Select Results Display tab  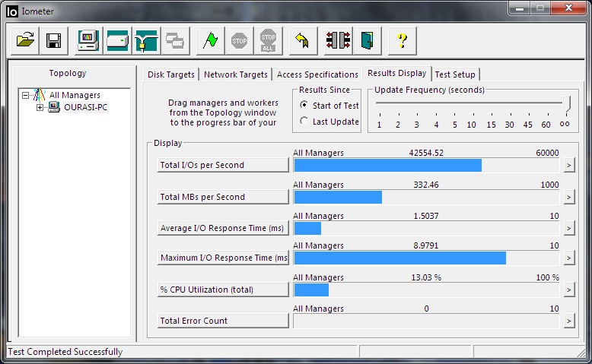[396, 73]
